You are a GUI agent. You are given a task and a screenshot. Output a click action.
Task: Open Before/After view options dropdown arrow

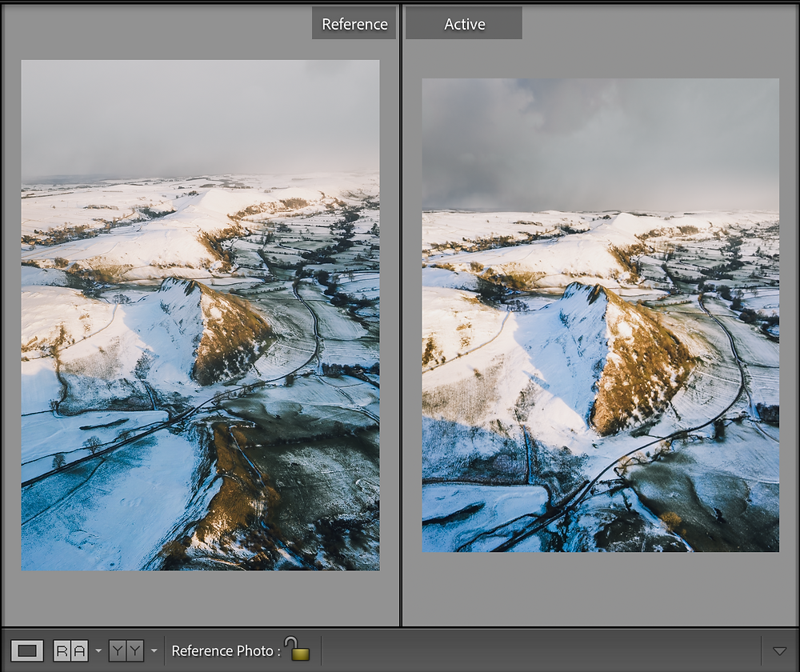(154, 650)
